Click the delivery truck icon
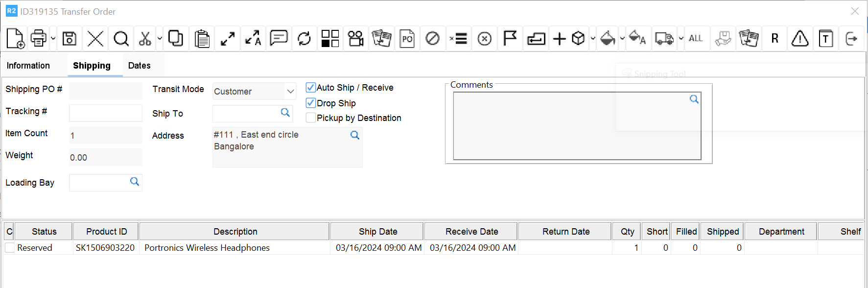 pyautogui.click(x=664, y=38)
